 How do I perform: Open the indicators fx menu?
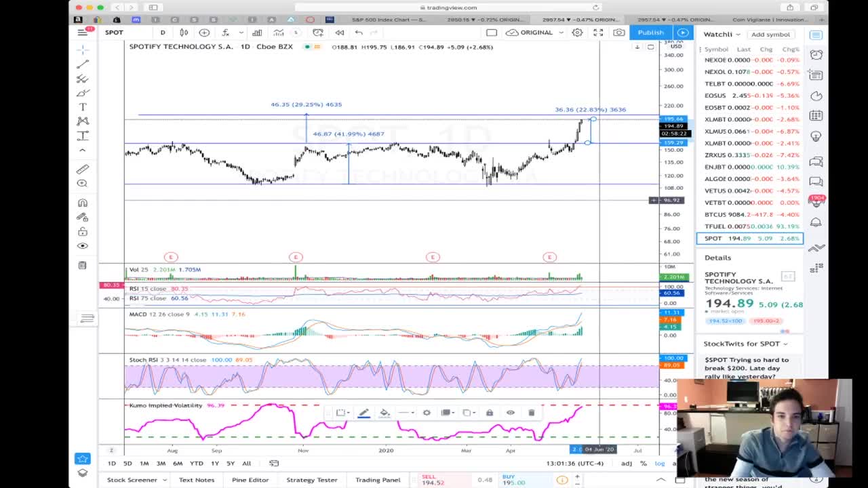(x=226, y=33)
